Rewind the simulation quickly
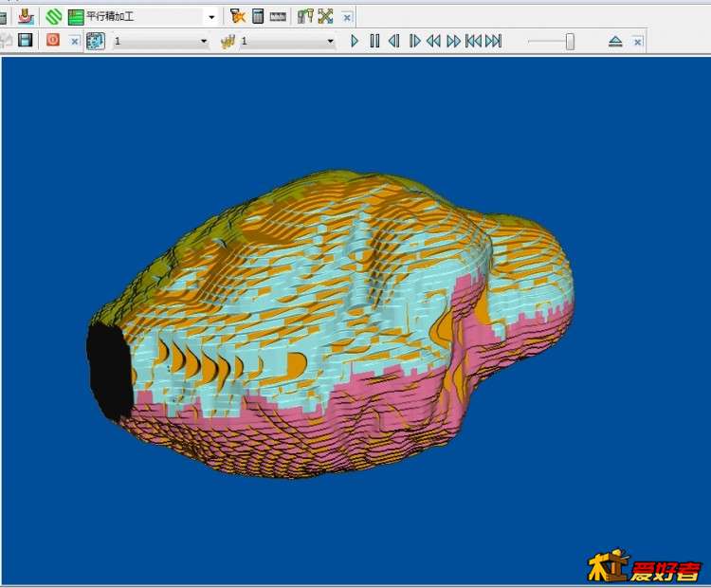The width and height of the screenshot is (711, 588). pyautogui.click(x=433, y=42)
